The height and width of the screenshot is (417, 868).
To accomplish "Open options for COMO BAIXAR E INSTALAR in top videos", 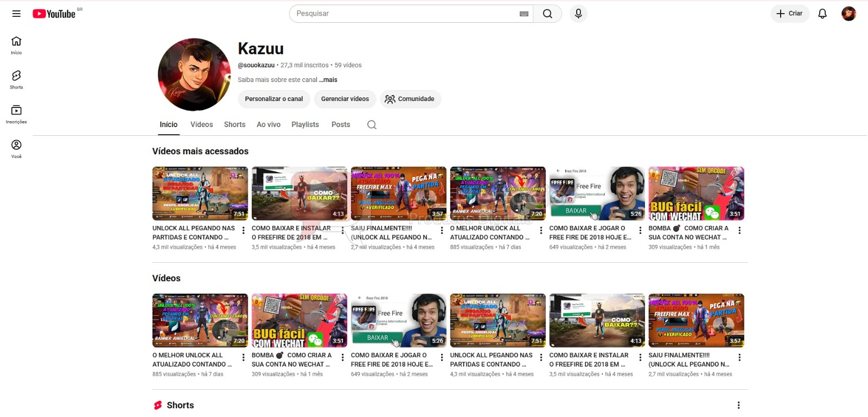I will [x=342, y=230].
